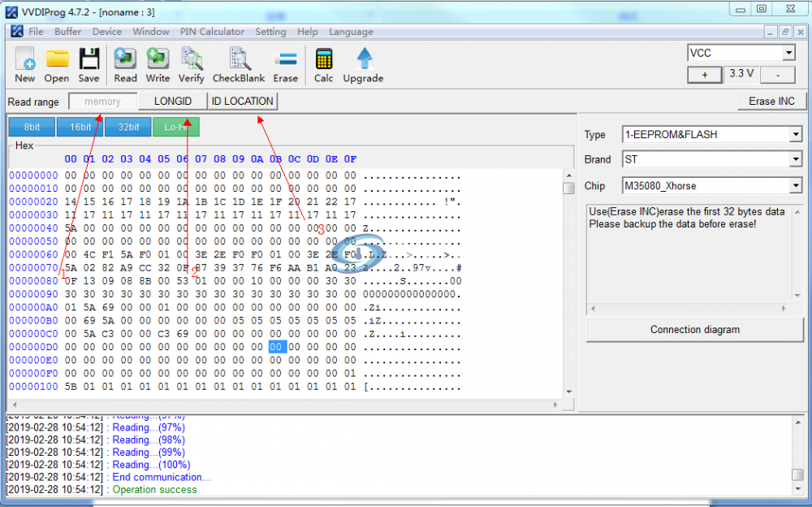Click the End communication log line
The width and height of the screenshot is (812, 507).
(162, 477)
